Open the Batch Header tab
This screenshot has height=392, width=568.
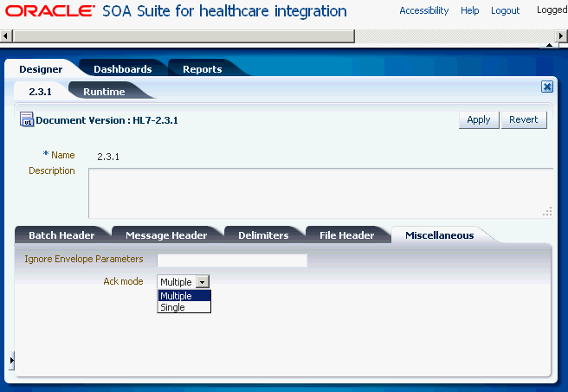coord(61,235)
